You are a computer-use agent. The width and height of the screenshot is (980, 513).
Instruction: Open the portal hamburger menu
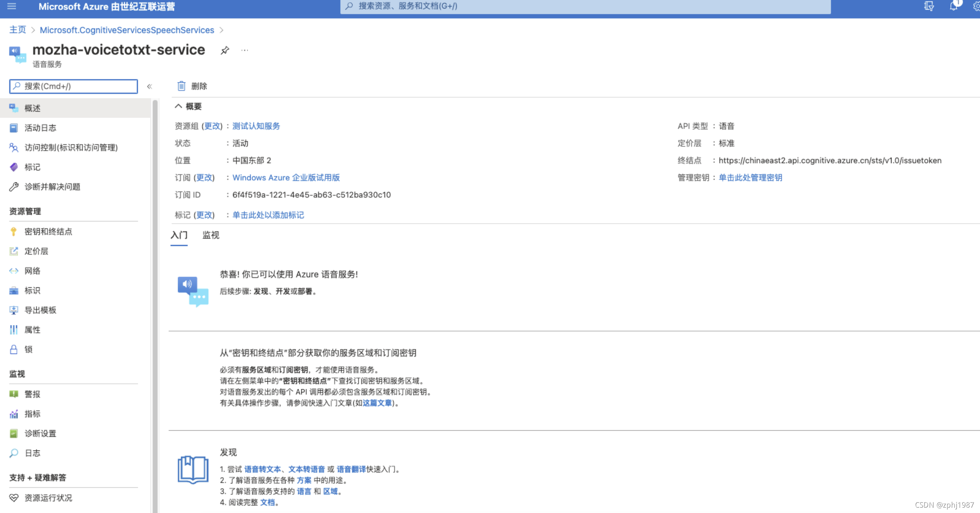click(11, 6)
